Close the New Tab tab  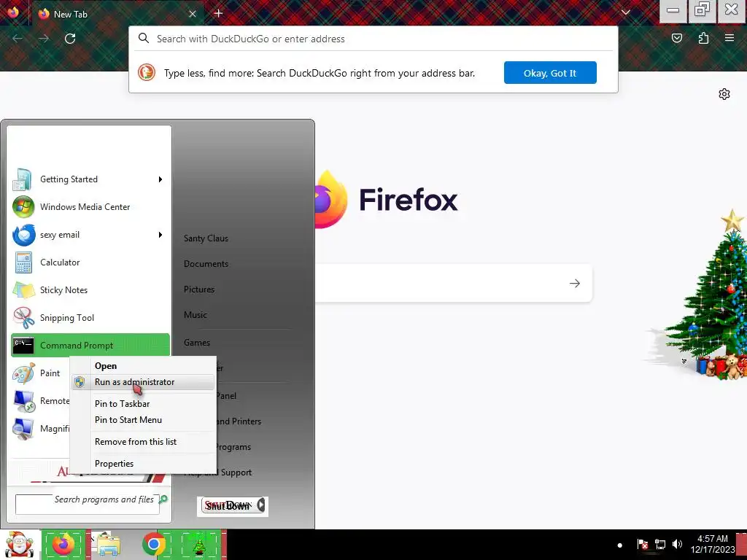(193, 14)
